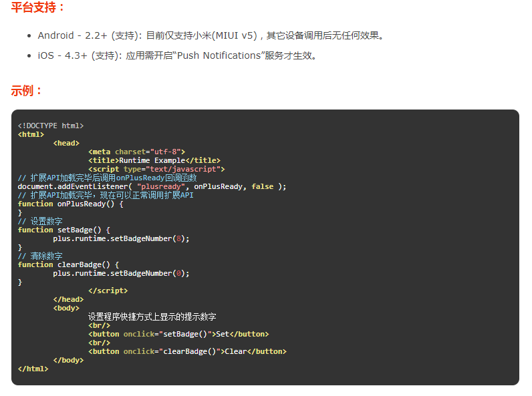Click the opening <html> tag line
This screenshot has height=396, width=532.
[31, 134]
